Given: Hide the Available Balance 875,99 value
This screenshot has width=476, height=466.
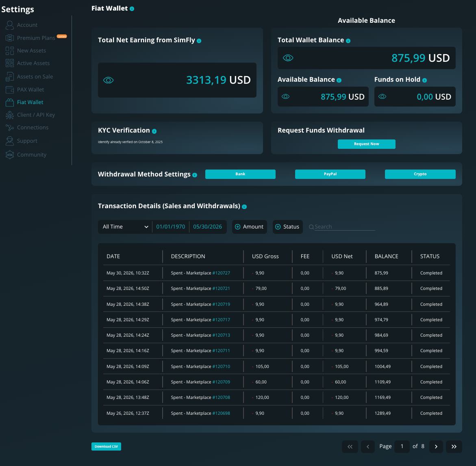Looking at the screenshot, I should (x=286, y=96).
